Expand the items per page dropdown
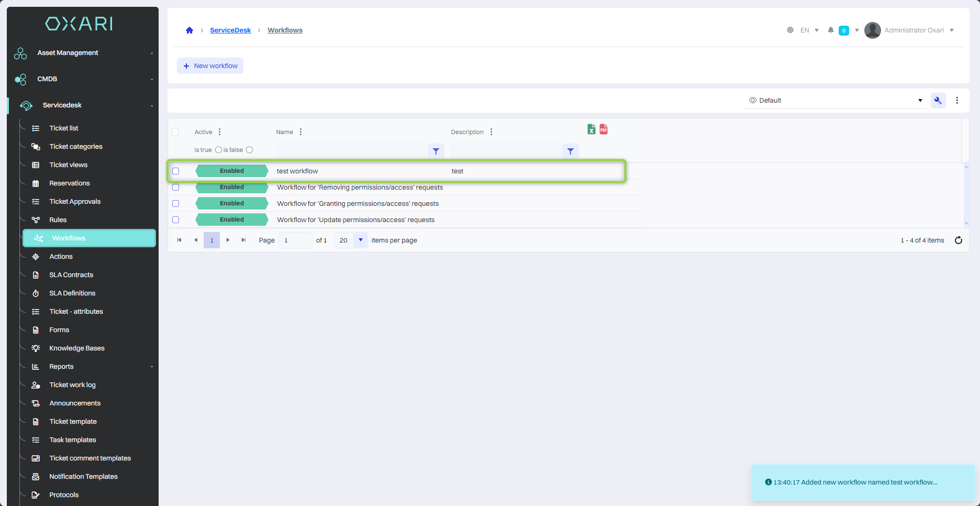This screenshot has width=980, height=506. (360, 240)
